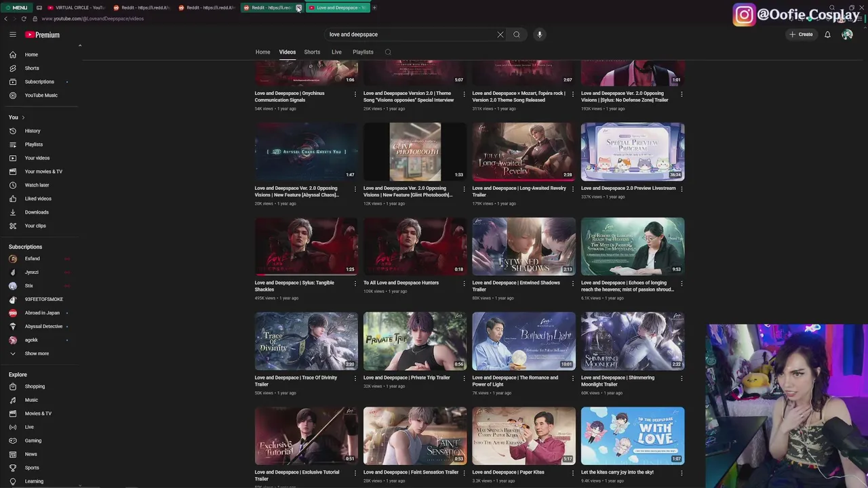Play the Special Preview Program thumbnail
The width and height of the screenshot is (868, 488).
pyautogui.click(x=633, y=152)
